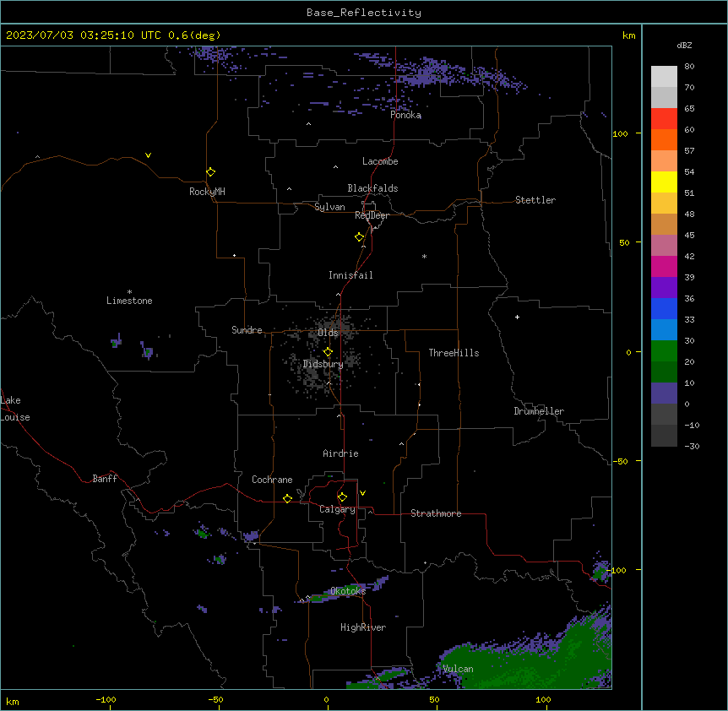
Task: Click the Strathmore label
Action: tap(436, 513)
